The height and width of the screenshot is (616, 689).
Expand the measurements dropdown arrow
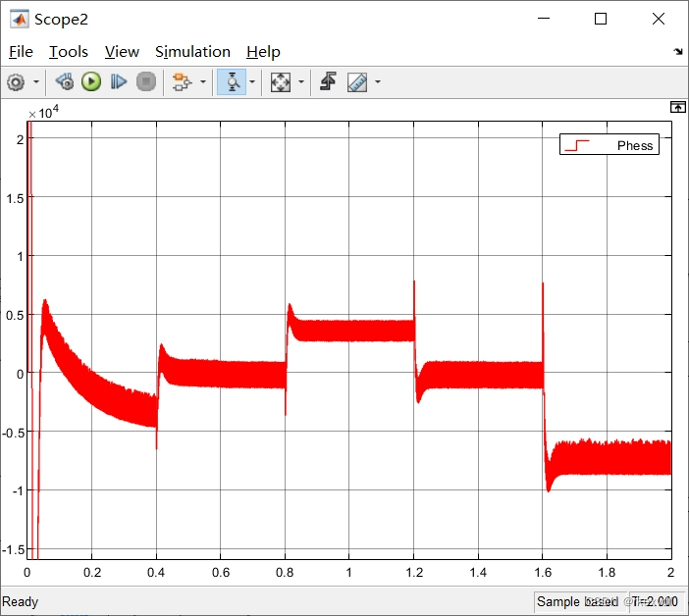(x=378, y=81)
